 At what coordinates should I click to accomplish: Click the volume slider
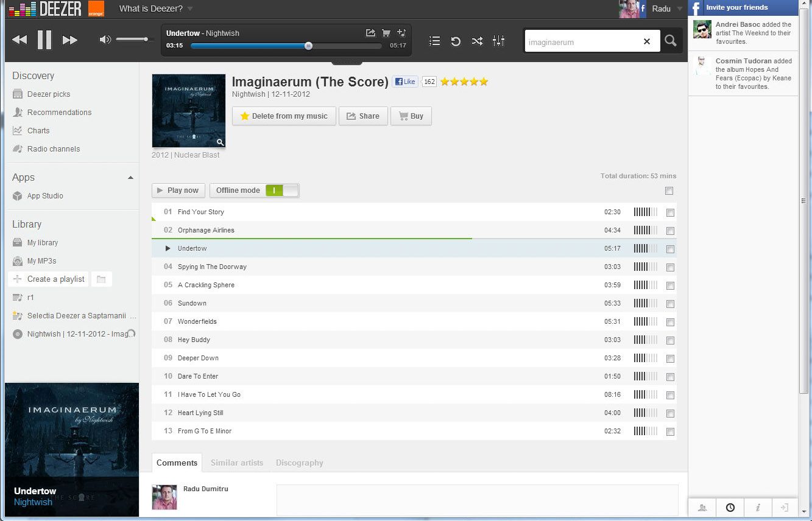coord(133,40)
